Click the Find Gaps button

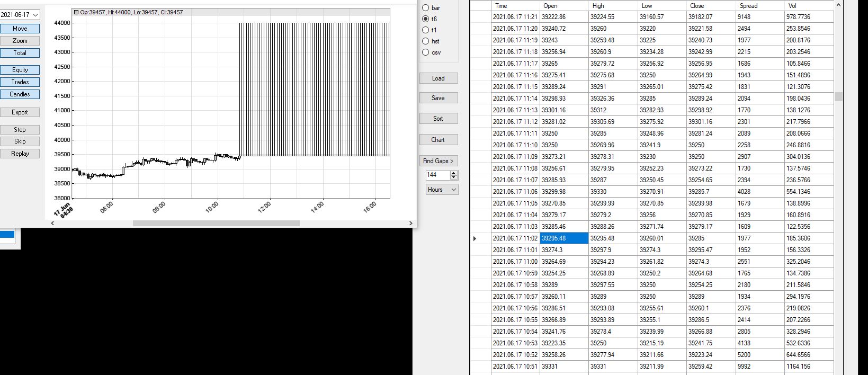click(438, 161)
